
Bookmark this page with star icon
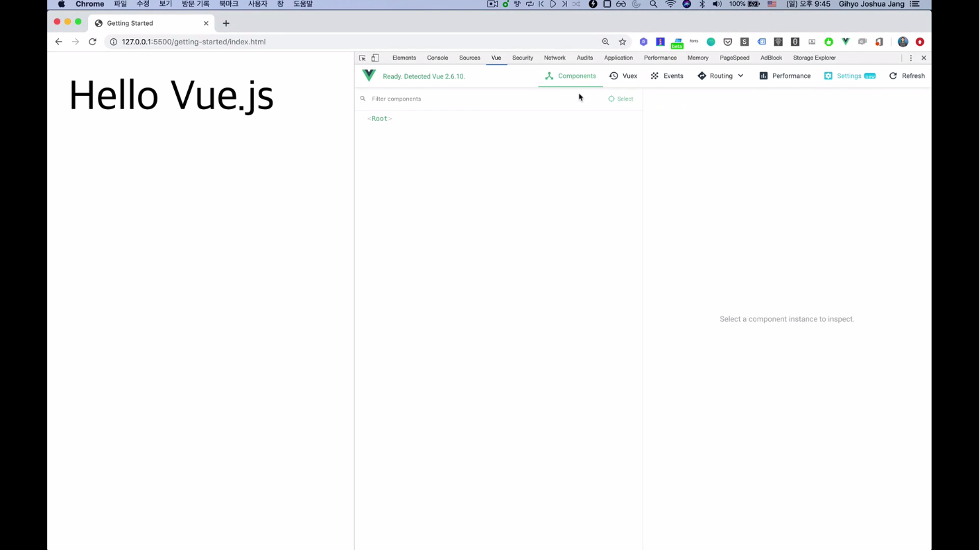[x=623, y=42]
